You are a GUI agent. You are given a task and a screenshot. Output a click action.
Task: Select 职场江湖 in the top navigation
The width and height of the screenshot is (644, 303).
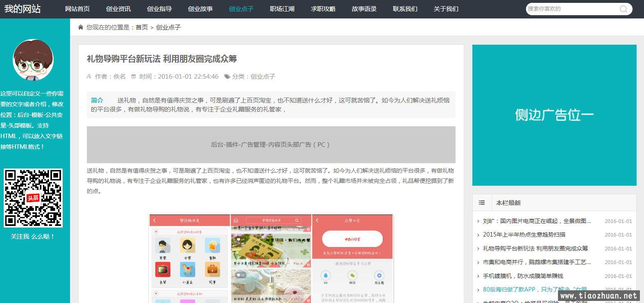[x=282, y=9]
